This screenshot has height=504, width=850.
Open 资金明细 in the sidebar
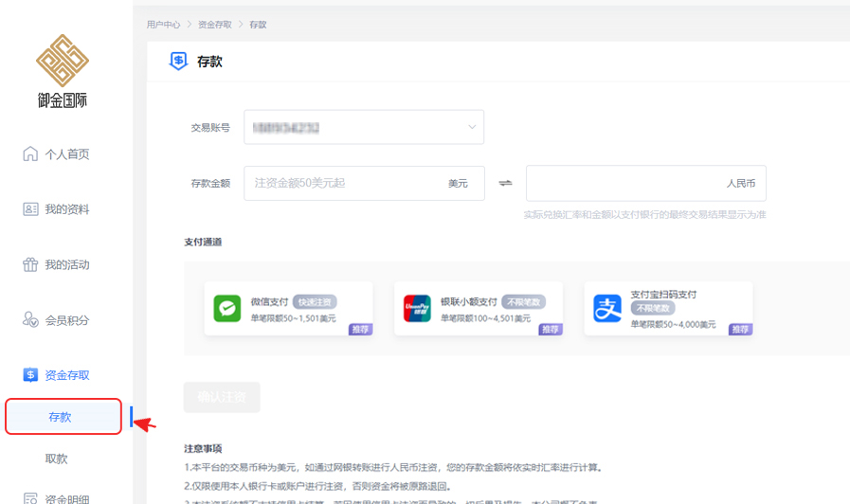pos(66,496)
